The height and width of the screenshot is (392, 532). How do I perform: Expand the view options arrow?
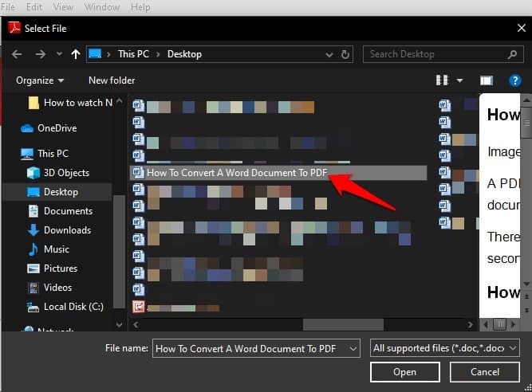point(459,80)
